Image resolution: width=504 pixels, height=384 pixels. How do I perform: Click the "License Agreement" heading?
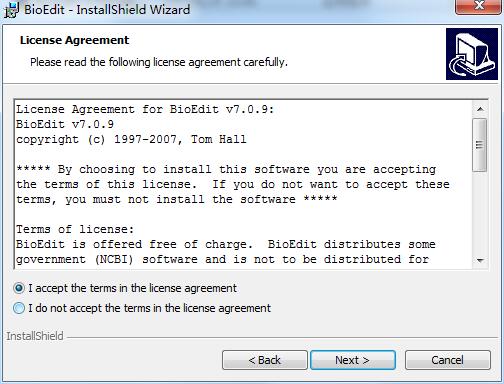pos(74,40)
